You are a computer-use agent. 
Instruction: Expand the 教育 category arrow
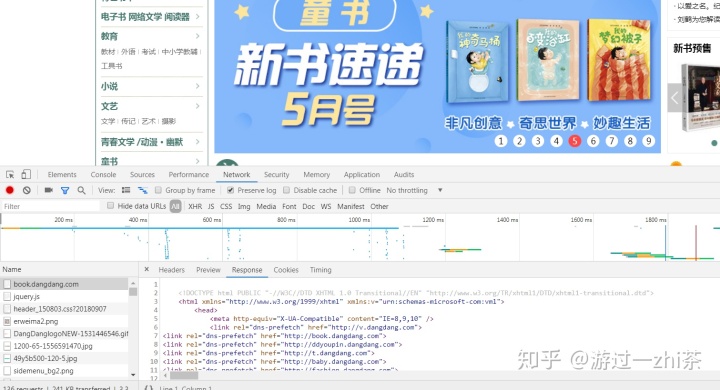click(197, 36)
